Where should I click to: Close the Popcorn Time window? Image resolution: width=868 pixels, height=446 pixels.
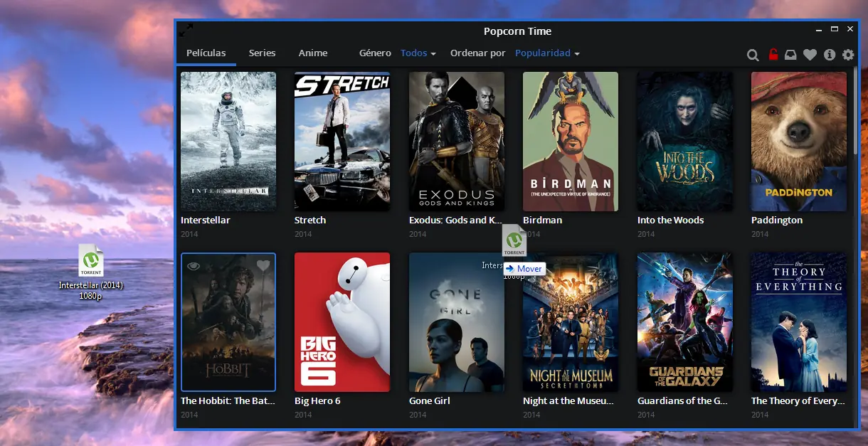(x=850, y=30)
